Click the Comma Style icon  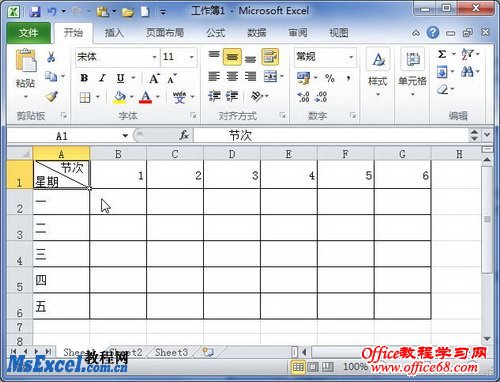(348, 78)
